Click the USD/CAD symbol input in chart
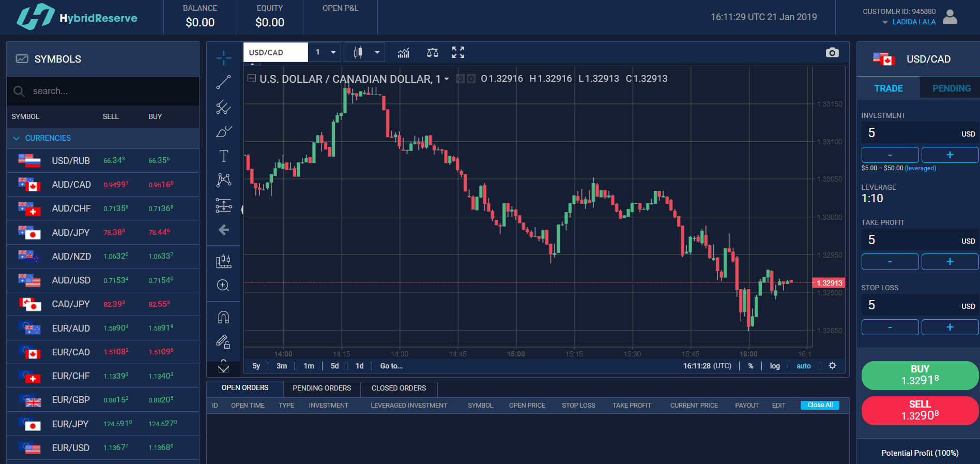 [x=275, y=52]
